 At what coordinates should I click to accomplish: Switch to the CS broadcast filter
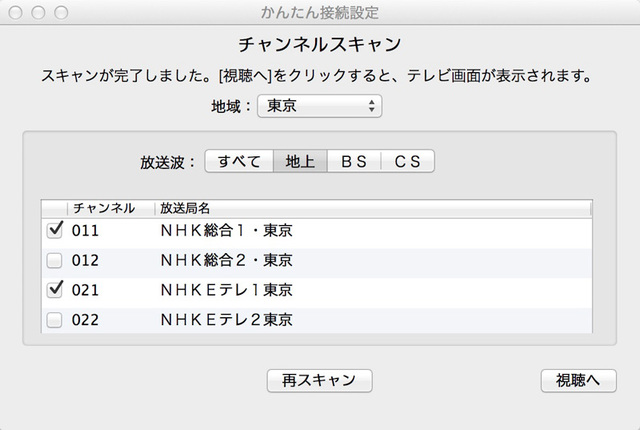click(x=407, y=161)
